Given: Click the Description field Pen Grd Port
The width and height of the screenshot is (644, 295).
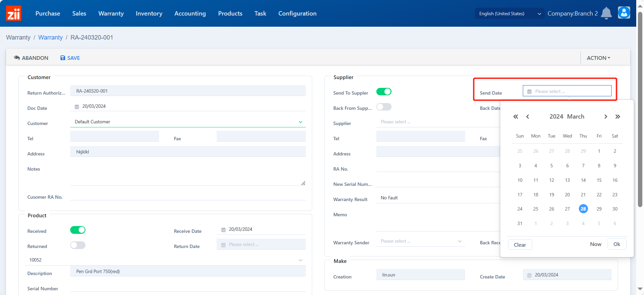Looking at the screenshot, I should 188,271.
